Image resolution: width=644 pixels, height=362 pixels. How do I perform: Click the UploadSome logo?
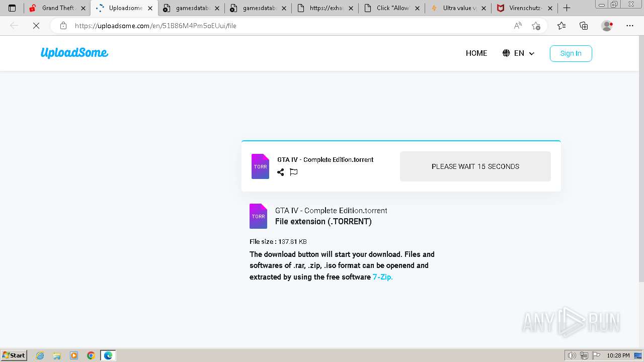(x=74, y=53)
